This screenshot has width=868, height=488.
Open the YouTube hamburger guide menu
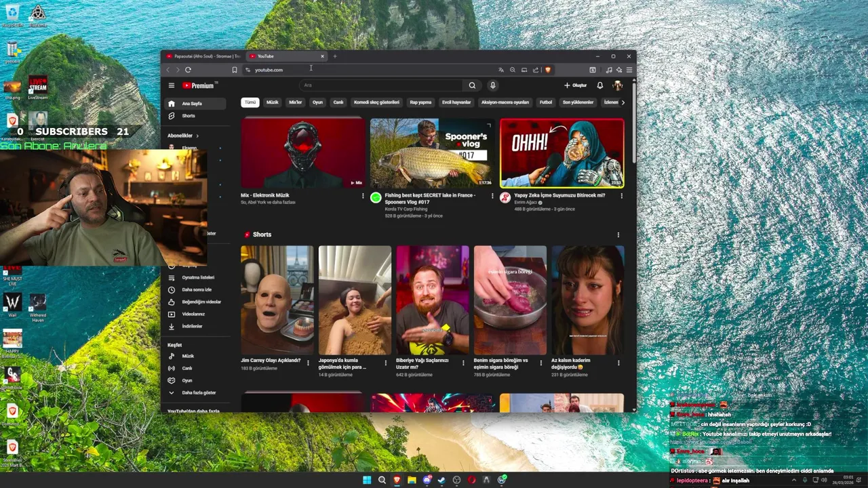172,85
